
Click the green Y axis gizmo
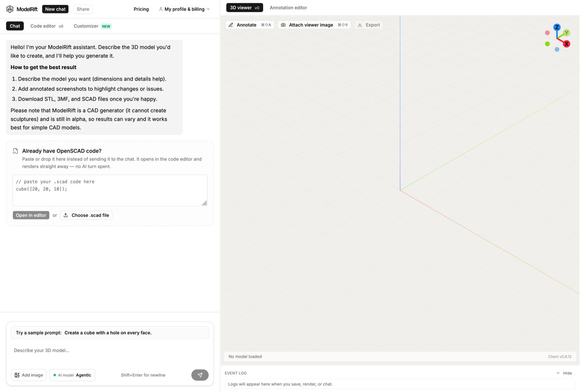[x=567, y=33]
